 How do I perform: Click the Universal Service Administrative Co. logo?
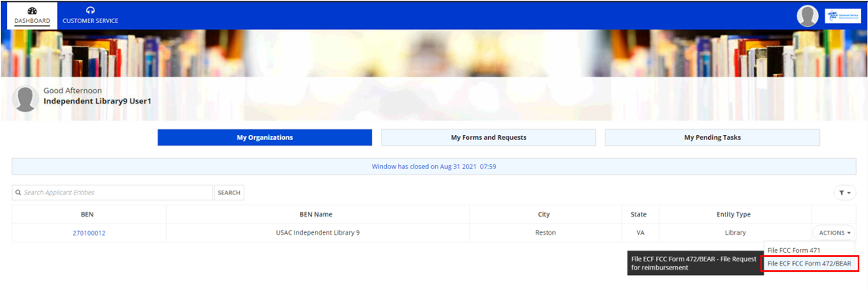coord(843,16)
